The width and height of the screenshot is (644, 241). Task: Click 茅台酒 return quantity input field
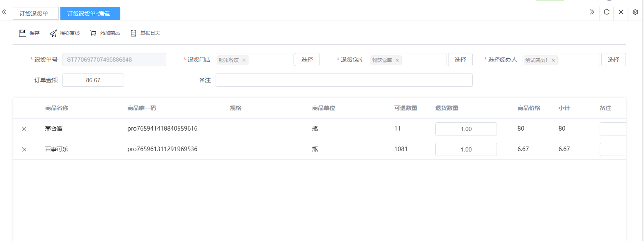pyautogui.click(x=466, y=129)
